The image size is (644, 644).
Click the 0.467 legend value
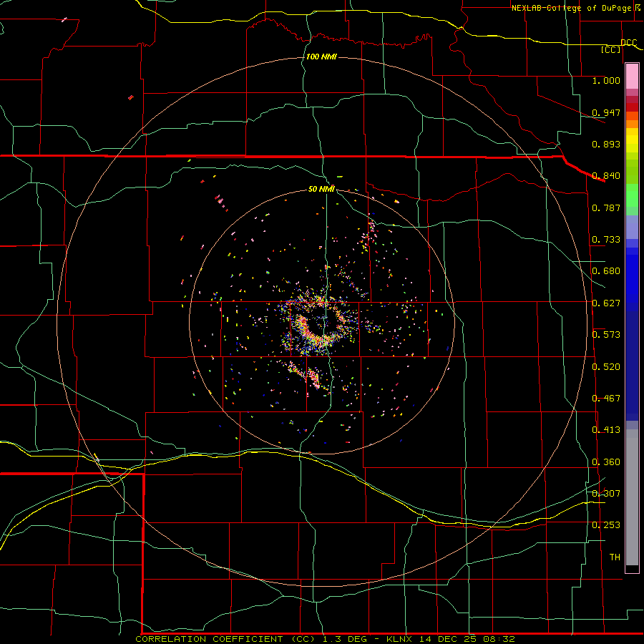click(606, 399)
